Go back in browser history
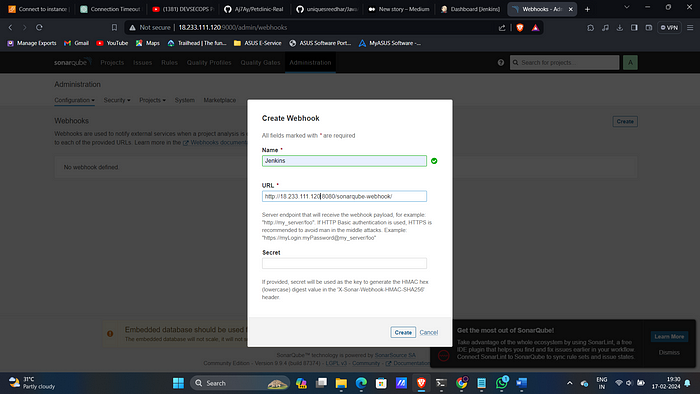Image resolution: width=700 pixels, height=394 pixels. (10, 27)
